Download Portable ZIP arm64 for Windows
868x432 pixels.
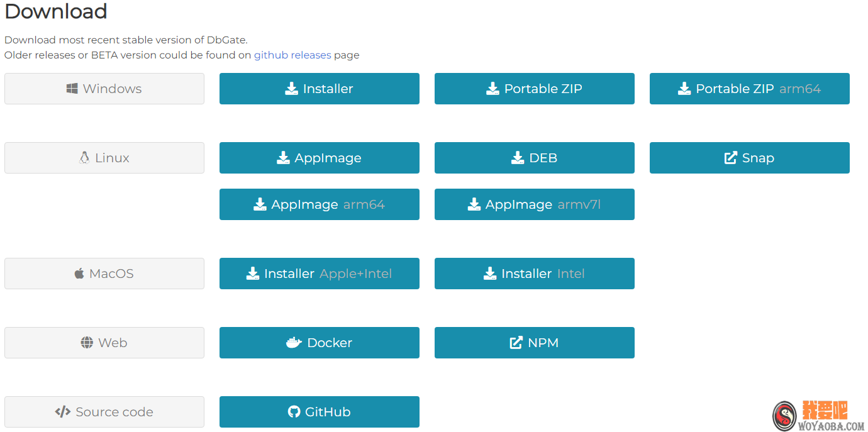point(749,89)
